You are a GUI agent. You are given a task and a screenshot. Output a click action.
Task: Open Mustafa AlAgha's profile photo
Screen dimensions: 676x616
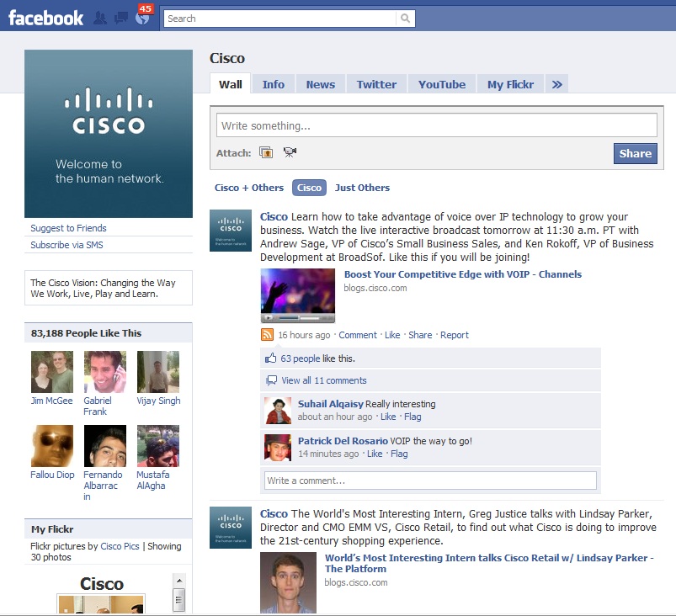157,446
